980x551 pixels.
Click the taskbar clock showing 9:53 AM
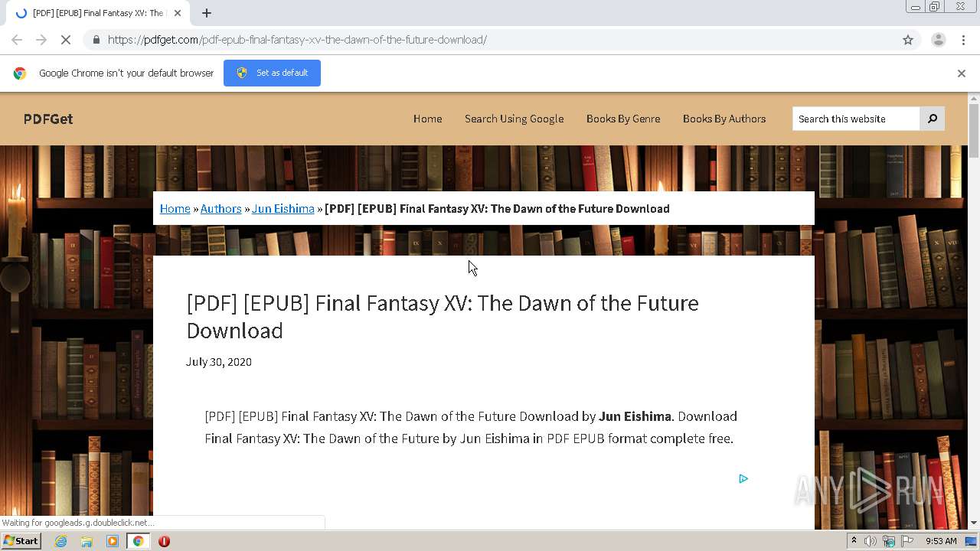click(941, 541)
